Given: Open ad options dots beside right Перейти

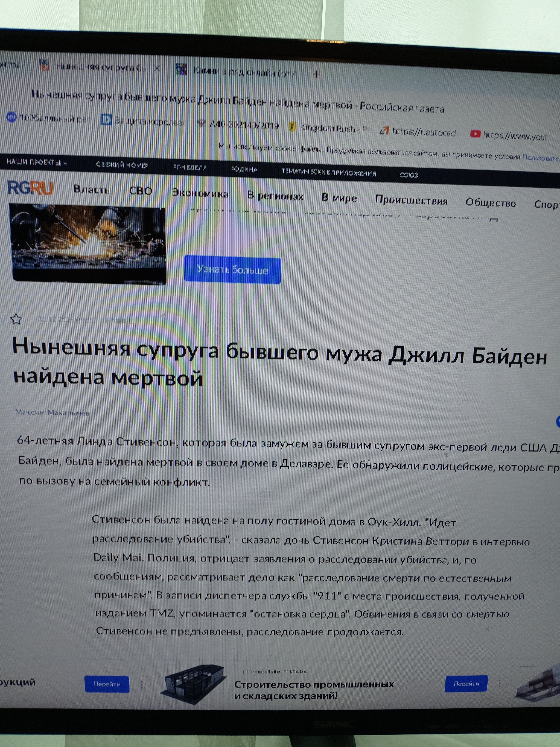Looking at the screenshot, I should click(499, 683).
